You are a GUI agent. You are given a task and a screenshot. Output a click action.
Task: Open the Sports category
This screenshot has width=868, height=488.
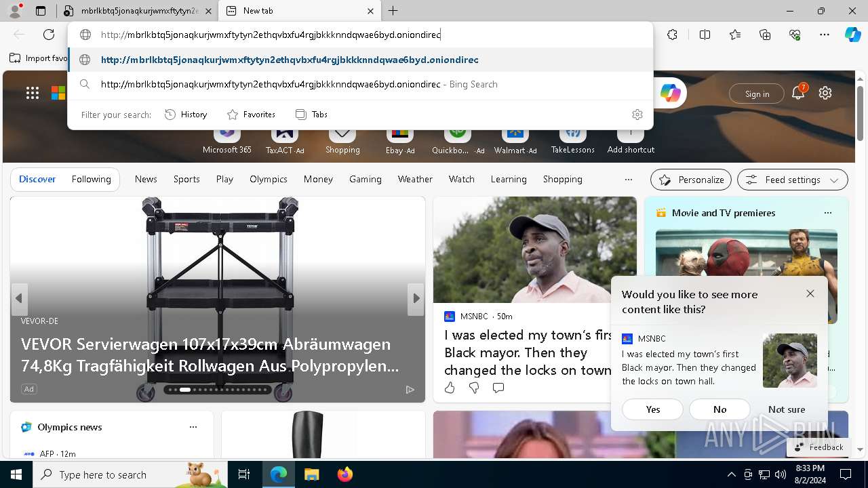coord(186,179)
